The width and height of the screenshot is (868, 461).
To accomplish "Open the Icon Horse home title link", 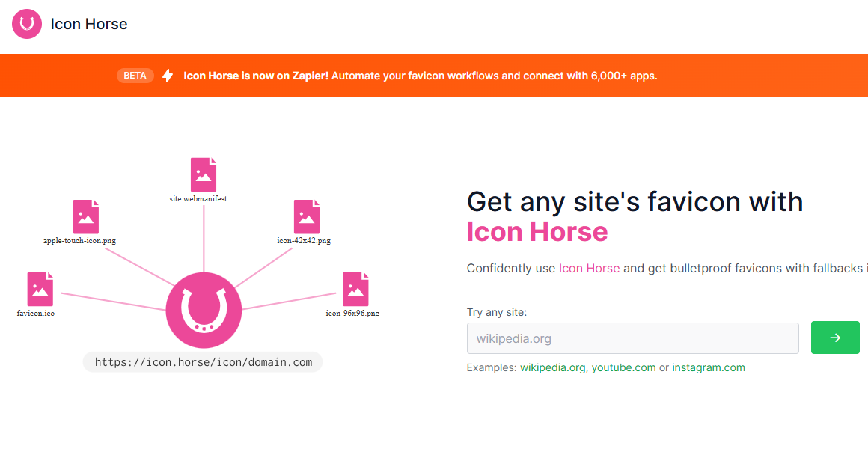I will pyautogui.click(x=88, y=24).
